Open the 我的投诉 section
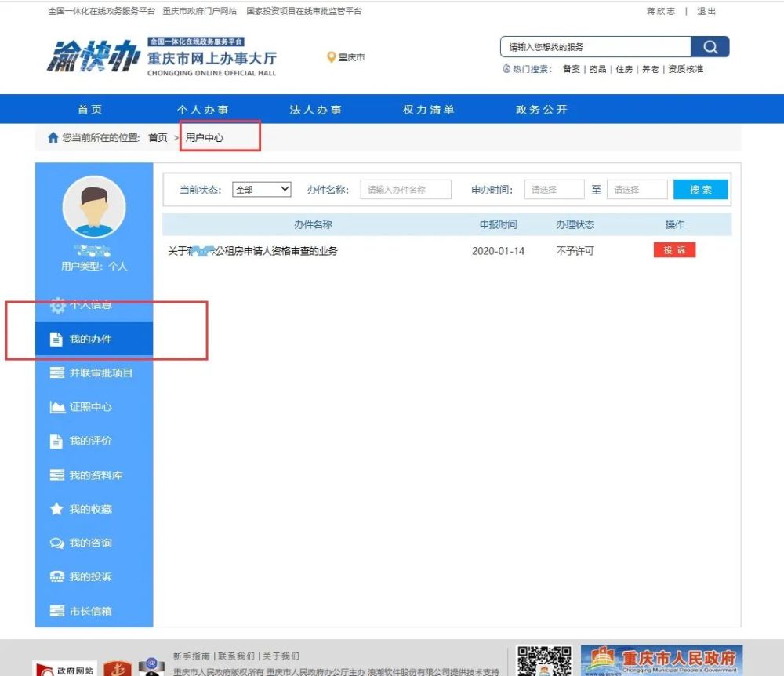This screenshot has width=784, height=676. pos(87,576)
